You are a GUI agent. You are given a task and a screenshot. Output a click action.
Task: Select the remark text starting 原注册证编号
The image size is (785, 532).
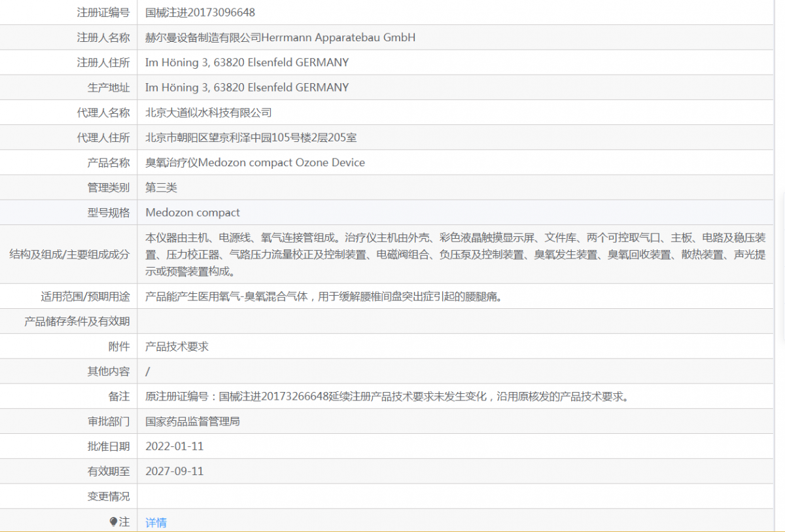[x=387, y=396]
